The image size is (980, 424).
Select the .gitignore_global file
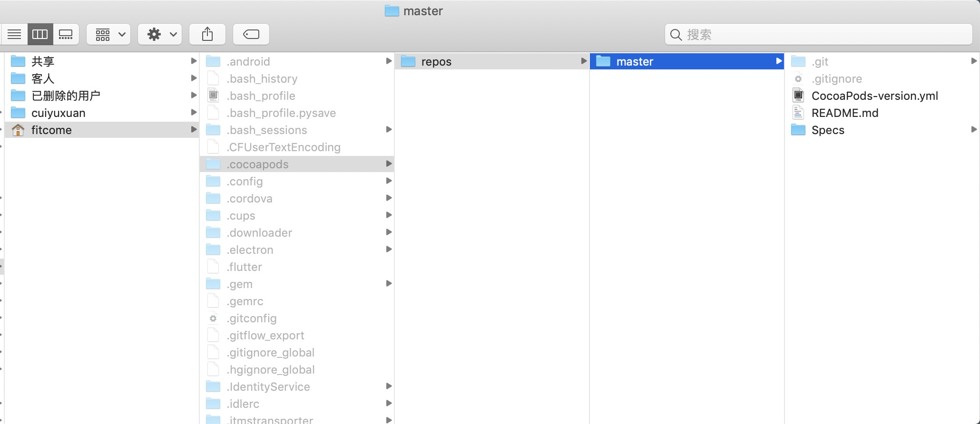click(x=297, y=352)
